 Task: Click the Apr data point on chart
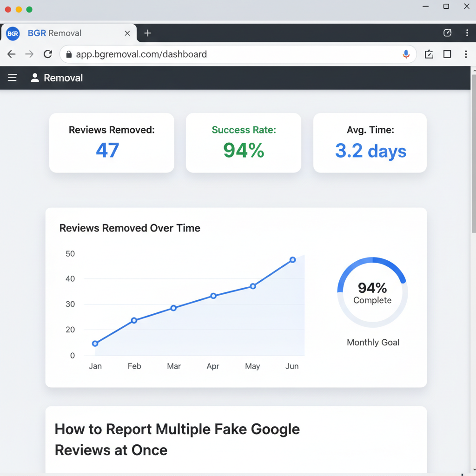point(213,296)
